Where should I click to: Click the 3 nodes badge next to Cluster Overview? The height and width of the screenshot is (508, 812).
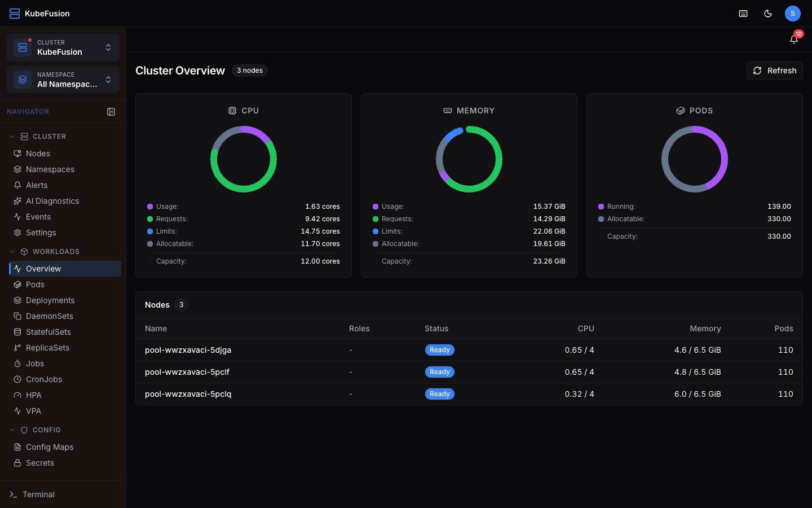point(249,70)
